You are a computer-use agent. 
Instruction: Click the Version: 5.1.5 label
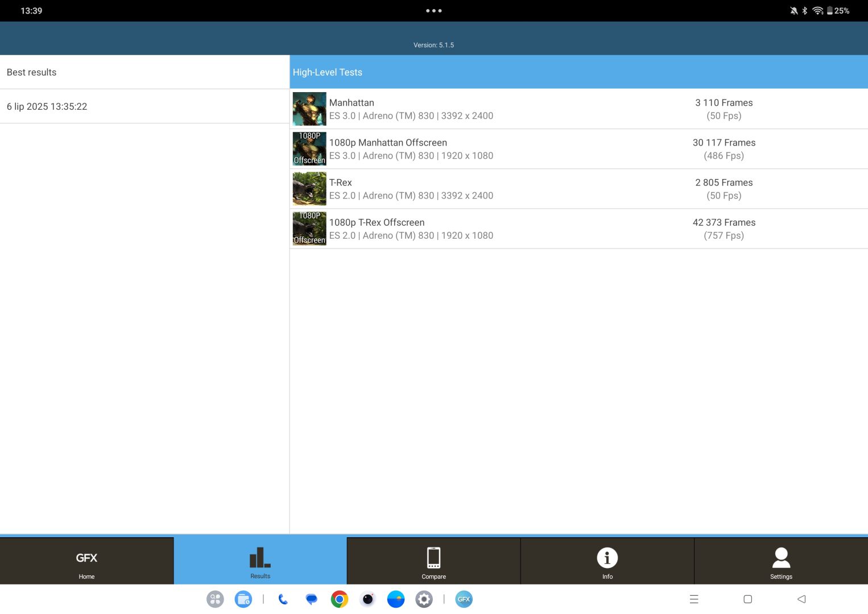tap(433, 45)
